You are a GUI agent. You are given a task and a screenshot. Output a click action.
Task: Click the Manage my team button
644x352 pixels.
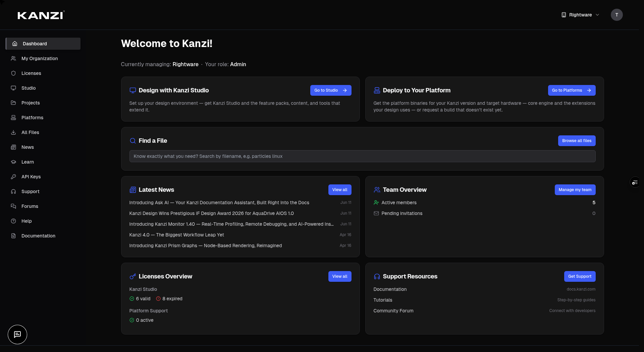[575, 190]
